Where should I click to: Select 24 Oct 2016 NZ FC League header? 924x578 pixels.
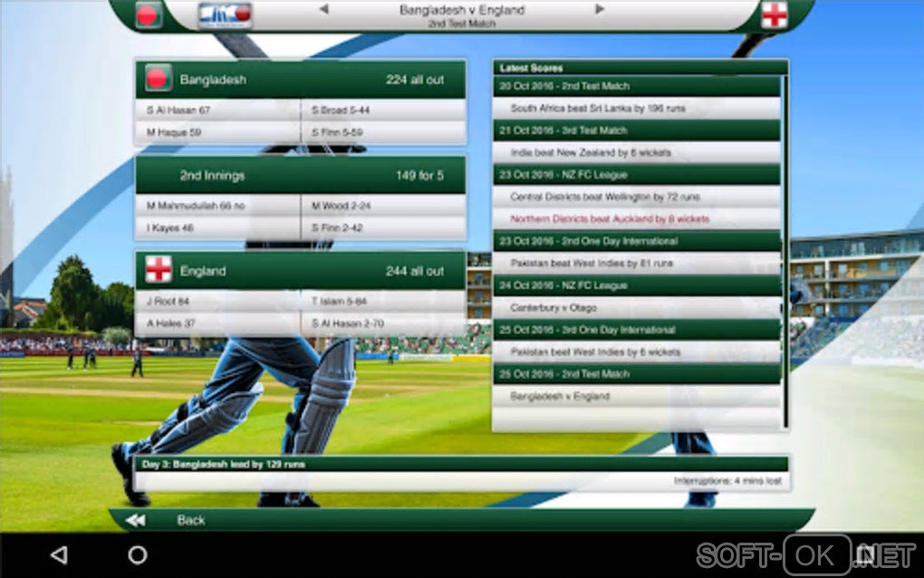point(637,285)
